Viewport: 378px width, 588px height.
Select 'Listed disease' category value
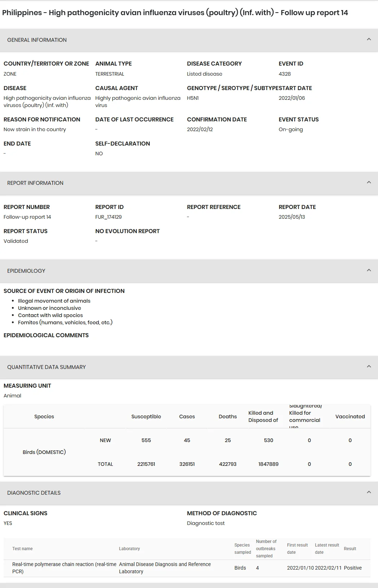[205, 74]
